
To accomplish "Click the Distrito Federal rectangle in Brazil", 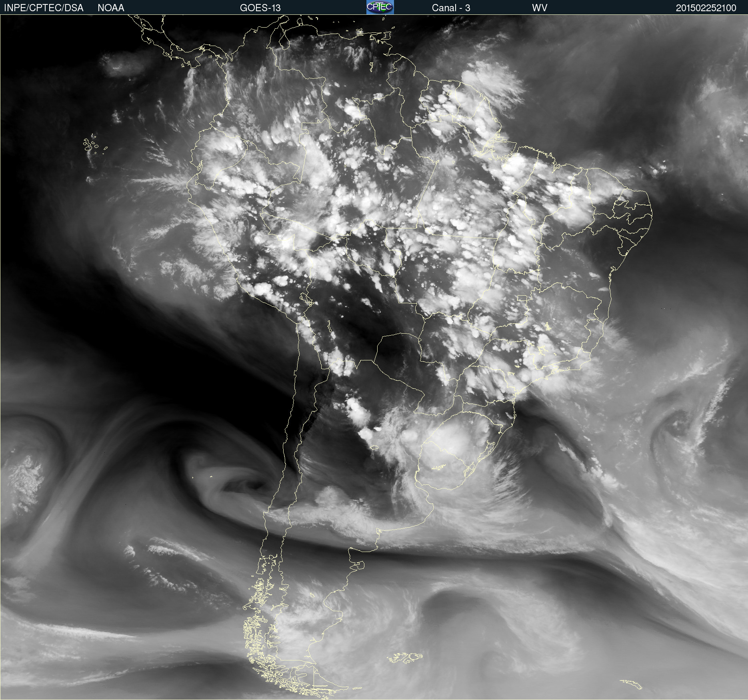I will tap(522, 298).
